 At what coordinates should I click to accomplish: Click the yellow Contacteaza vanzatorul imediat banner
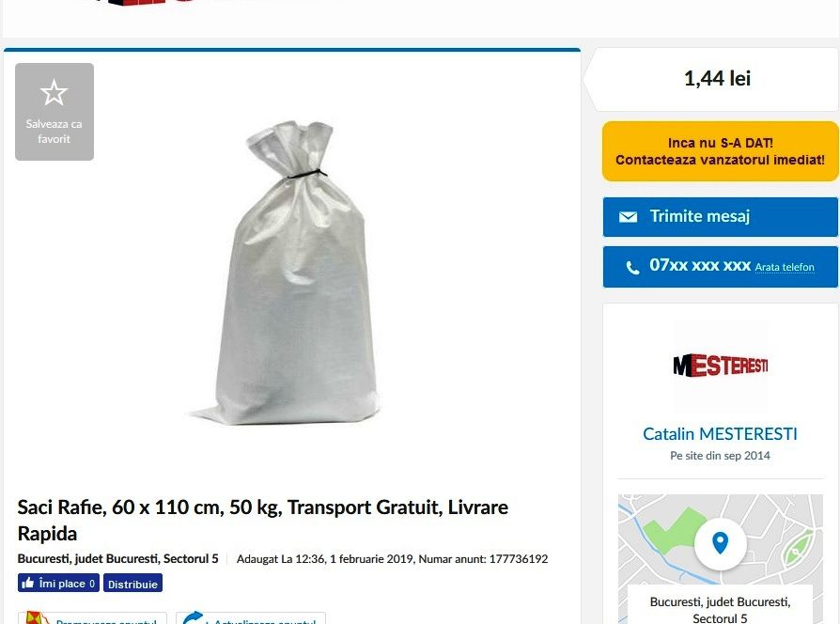[x=720, y=151]
